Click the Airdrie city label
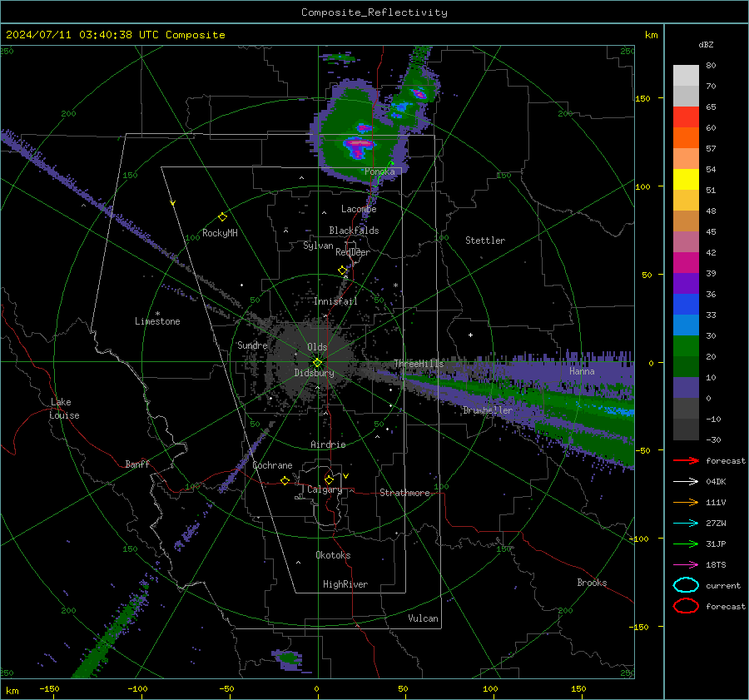The height and width of the screenshot is (700, 749). (x=328, y=444)
